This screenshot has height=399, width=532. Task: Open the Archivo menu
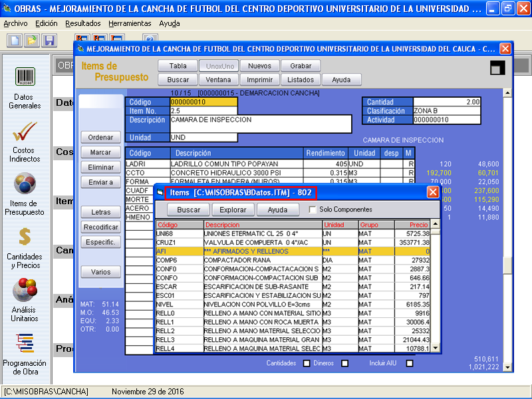pos(15,23)
